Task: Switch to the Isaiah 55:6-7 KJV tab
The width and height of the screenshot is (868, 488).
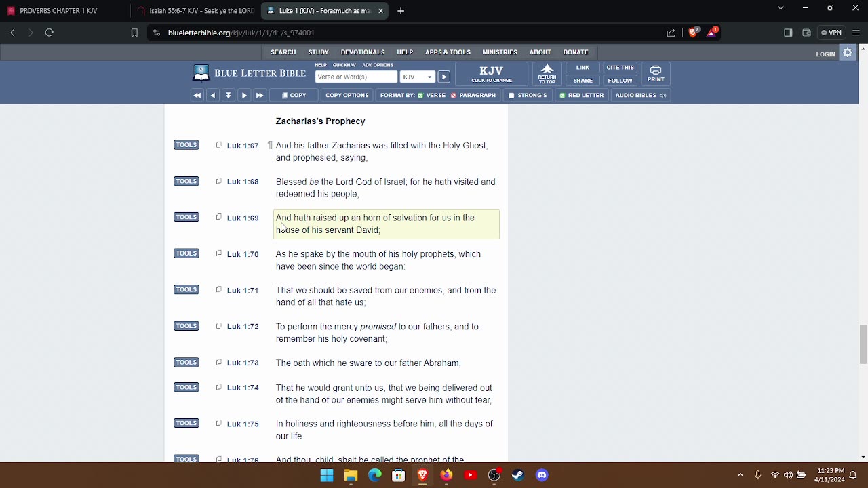Action: pos(195,11)
